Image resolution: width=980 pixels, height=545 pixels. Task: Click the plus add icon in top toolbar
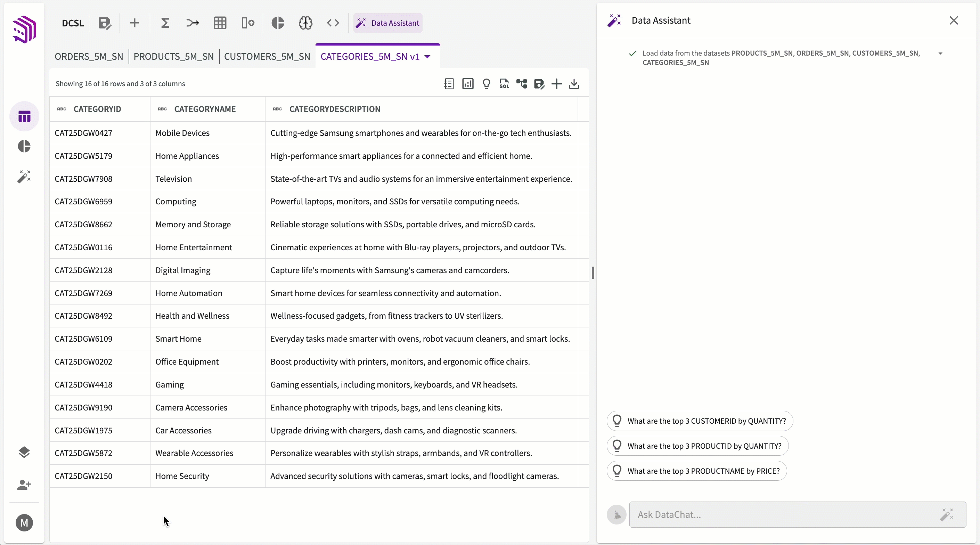tap(134, 23)
